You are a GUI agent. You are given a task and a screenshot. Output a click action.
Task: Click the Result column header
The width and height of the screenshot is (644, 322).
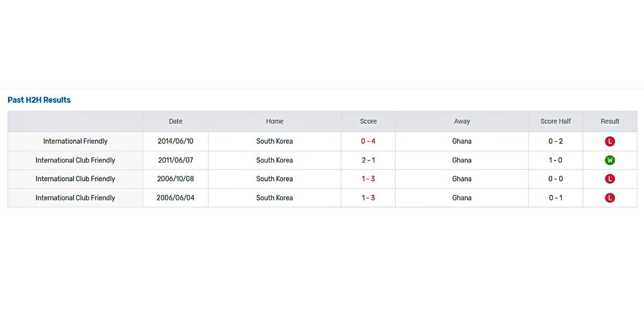click(x=610, y=121)
